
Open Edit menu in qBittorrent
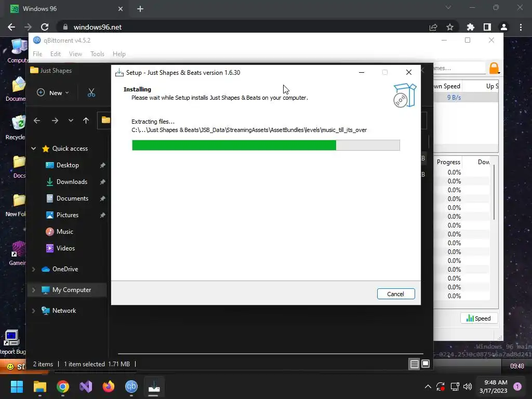[x=55, y=54]
